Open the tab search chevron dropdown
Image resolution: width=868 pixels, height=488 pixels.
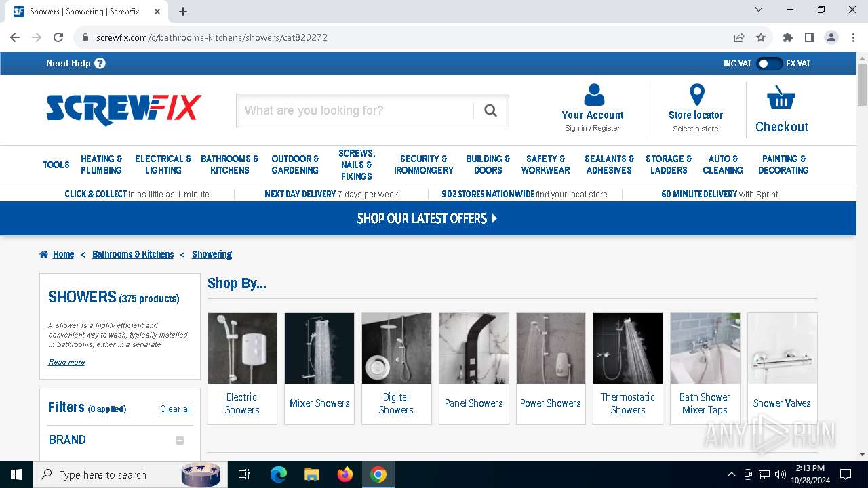coord(759,9)
